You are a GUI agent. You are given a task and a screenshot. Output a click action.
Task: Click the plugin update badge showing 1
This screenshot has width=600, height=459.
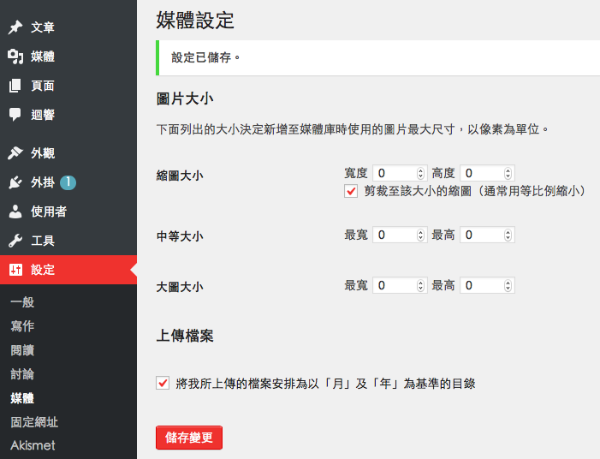(68, 182)
